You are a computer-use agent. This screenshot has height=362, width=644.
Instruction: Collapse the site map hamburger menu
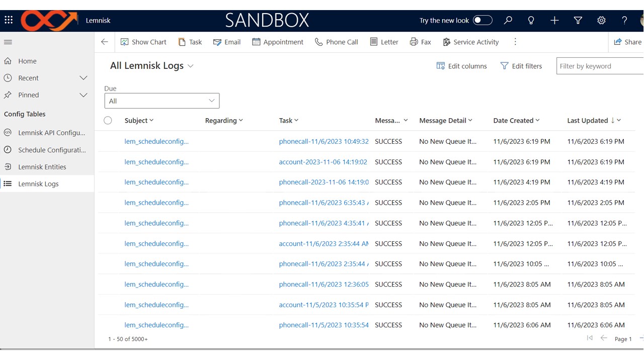click(x=8, y=42)
